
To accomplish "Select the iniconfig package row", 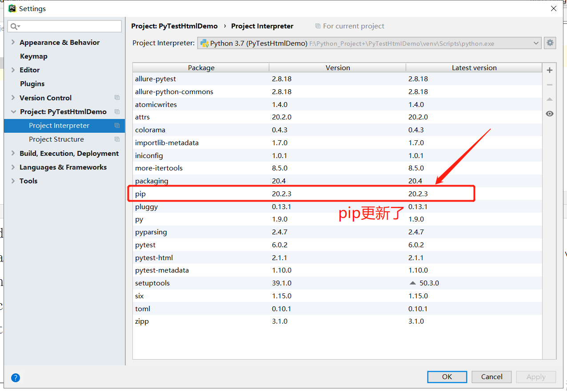I will 337,155.
